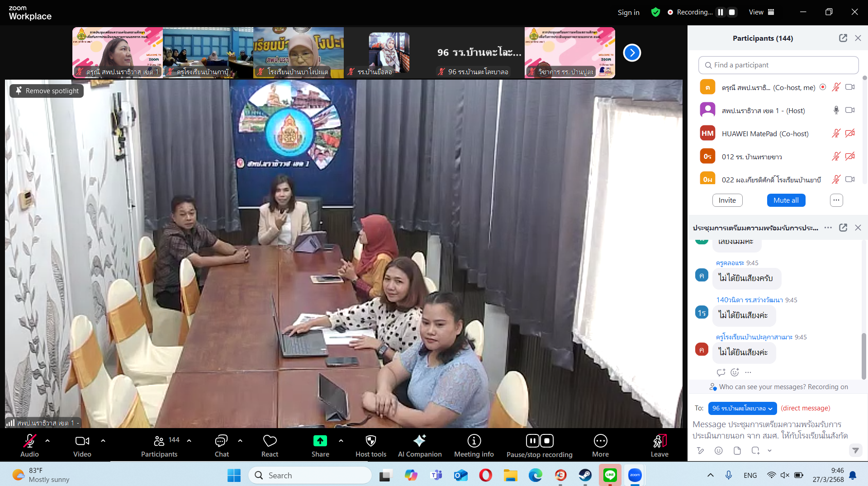Click the Find a participant search field

pos(778,65)
